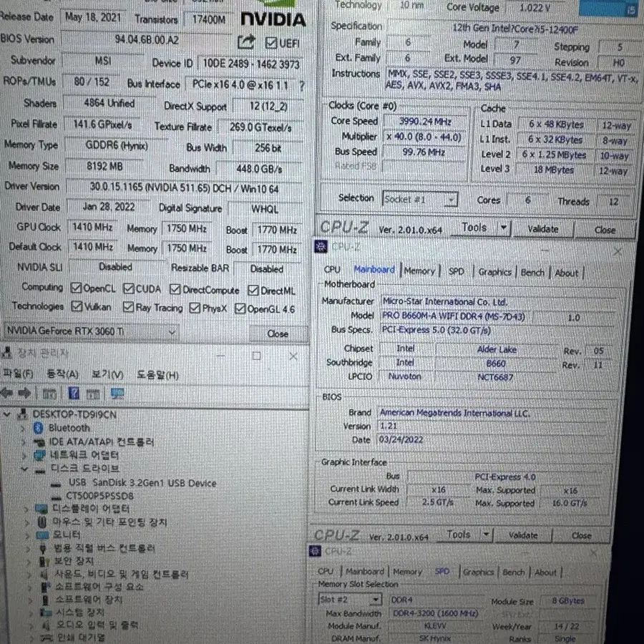The width and height of the screenshot is (644, 644).
Task: Click the 오디오 입력 및 출력 icon
Action: point(47,625)
